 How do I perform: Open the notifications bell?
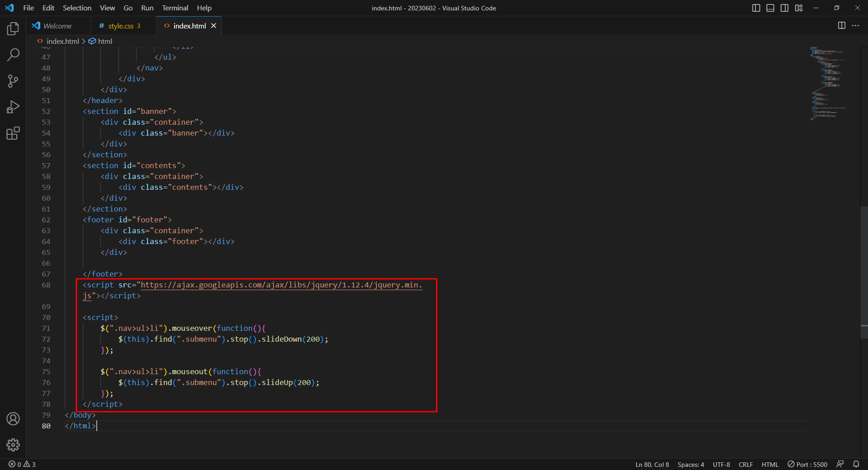pos(856,464)
